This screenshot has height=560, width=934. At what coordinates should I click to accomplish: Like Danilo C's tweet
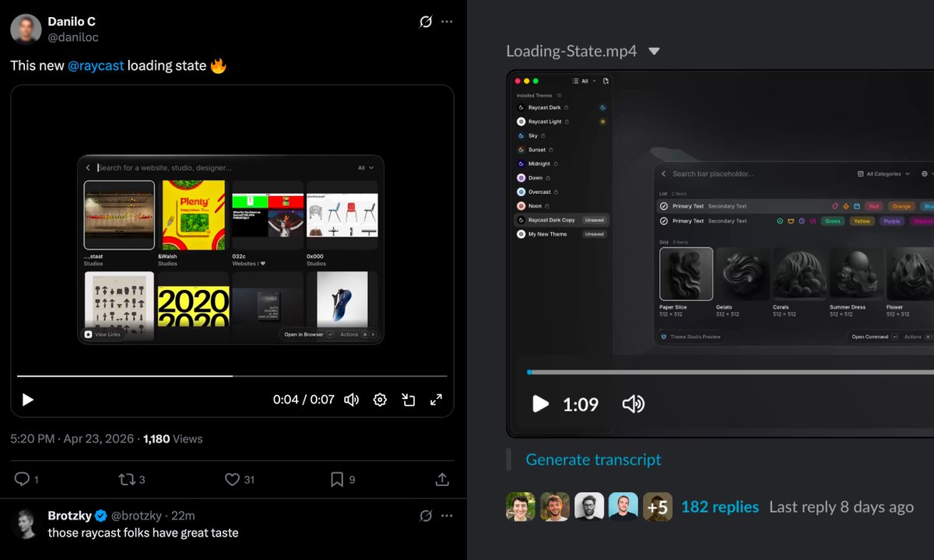point(232,479)
